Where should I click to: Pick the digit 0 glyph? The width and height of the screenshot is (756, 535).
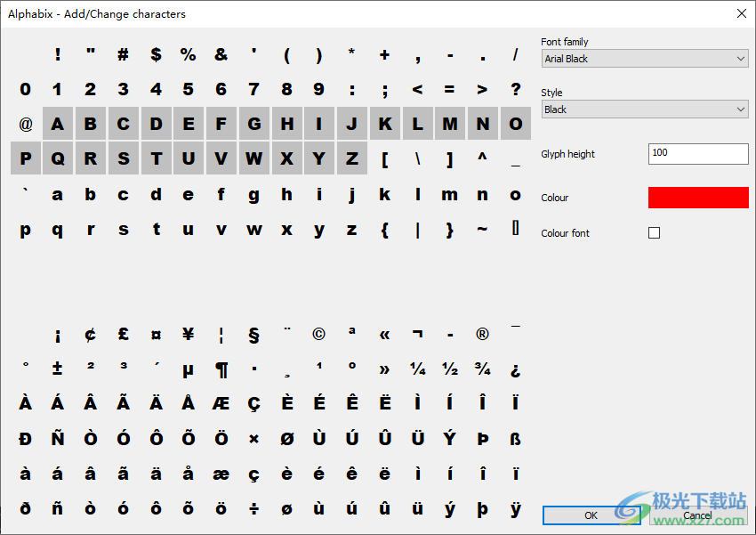26,89
